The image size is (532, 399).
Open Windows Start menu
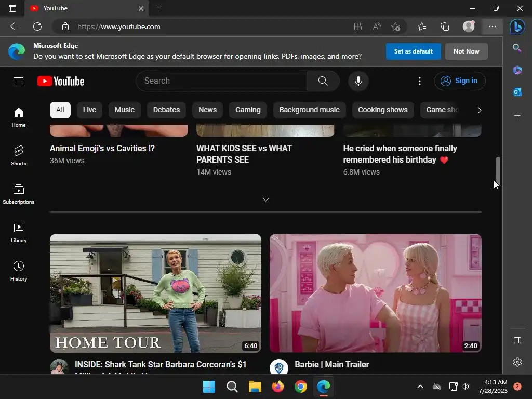pos(209,387)
